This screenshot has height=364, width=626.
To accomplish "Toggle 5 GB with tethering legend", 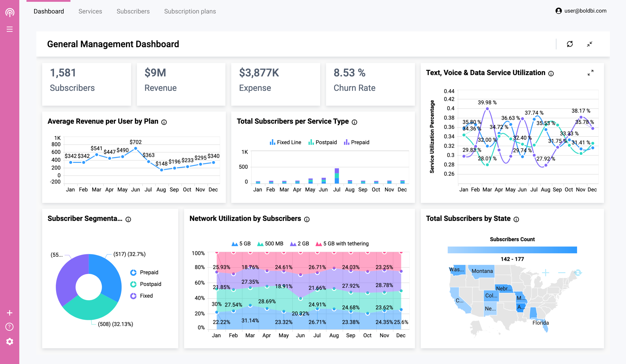I will (342, 243).
